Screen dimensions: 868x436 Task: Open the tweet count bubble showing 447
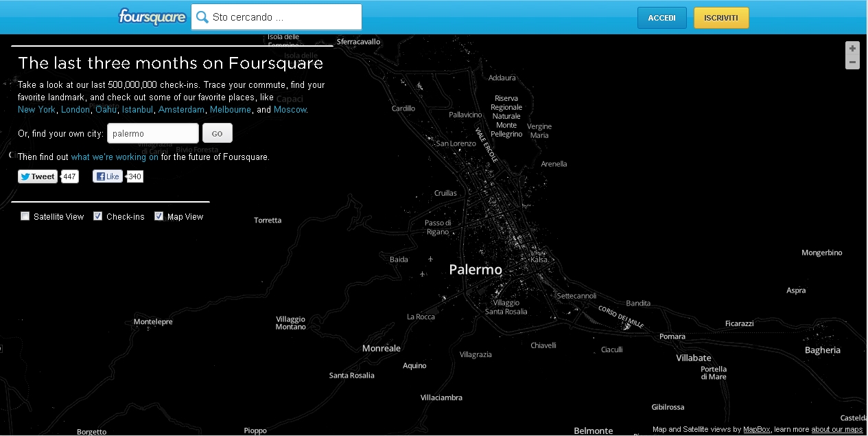[70, 176]
